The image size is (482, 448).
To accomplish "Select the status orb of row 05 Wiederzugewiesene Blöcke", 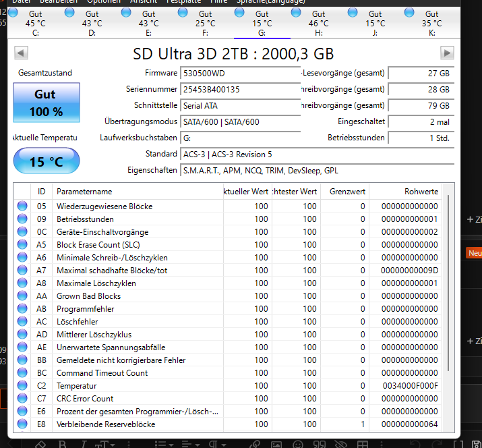I will pos(22,206).
